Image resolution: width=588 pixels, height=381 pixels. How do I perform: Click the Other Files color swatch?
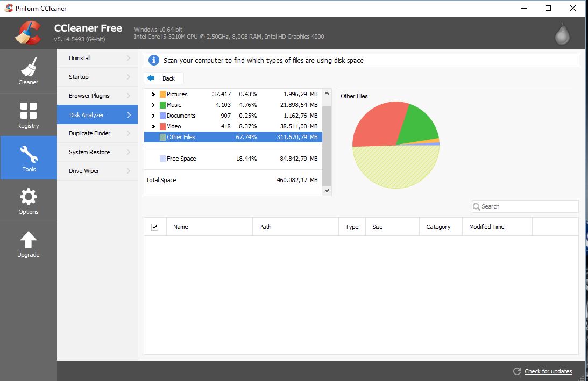pyautogui.click(x=162, y=137)
